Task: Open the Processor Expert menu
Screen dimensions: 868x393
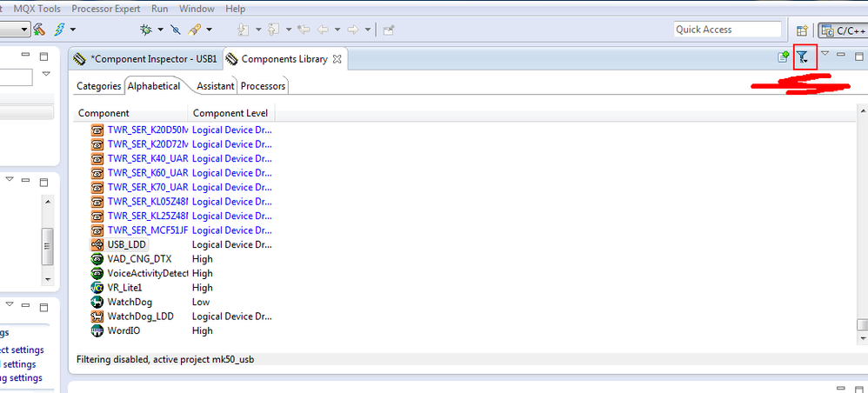Action: click(106, 9)
